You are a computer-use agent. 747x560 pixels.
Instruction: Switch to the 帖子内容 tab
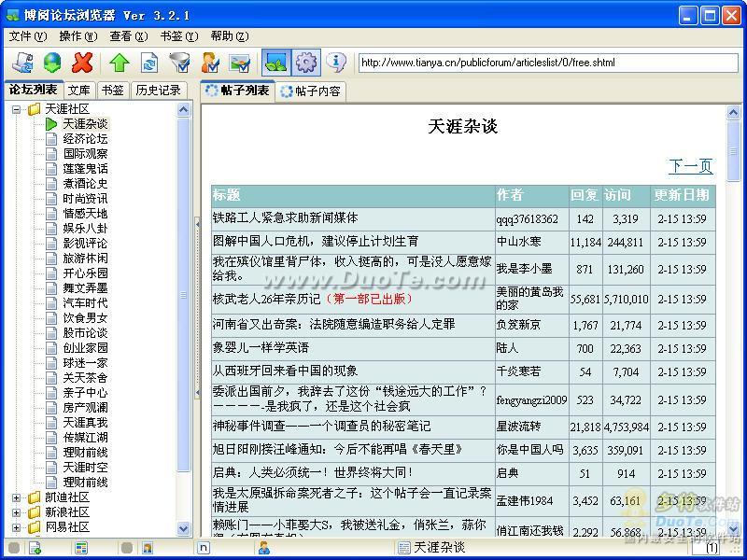coord(311,91)
